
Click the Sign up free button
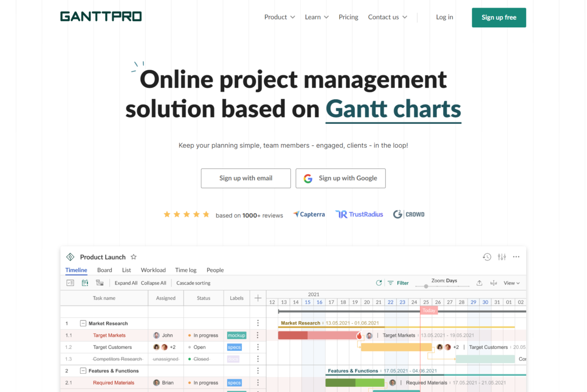pos(499,18)
